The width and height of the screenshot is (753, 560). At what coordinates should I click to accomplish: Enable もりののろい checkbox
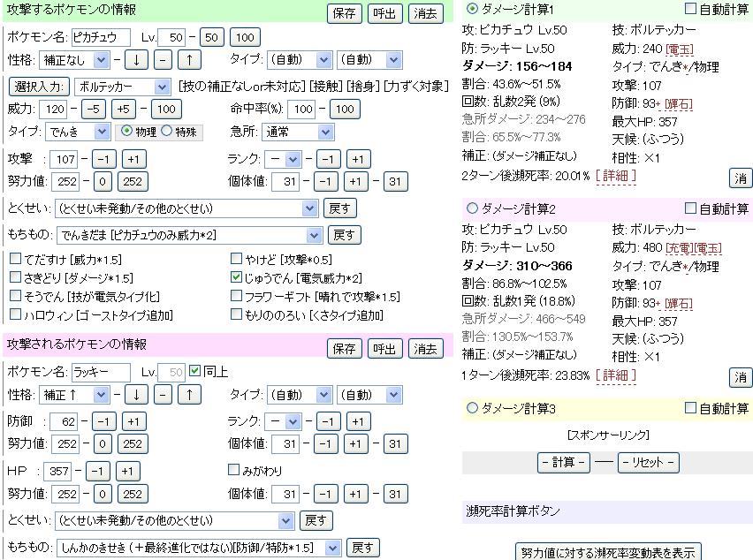click(236, 314)
